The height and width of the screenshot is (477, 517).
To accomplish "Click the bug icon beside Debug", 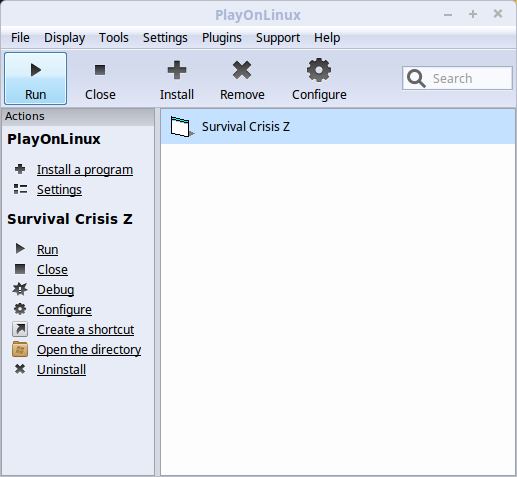I will click(x=20, y=289).
